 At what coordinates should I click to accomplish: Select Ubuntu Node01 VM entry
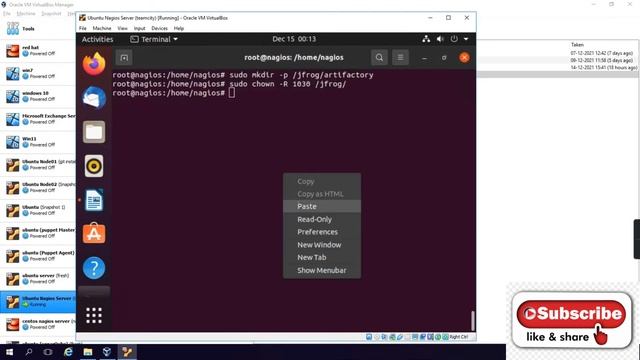click(x=38, y=165)
